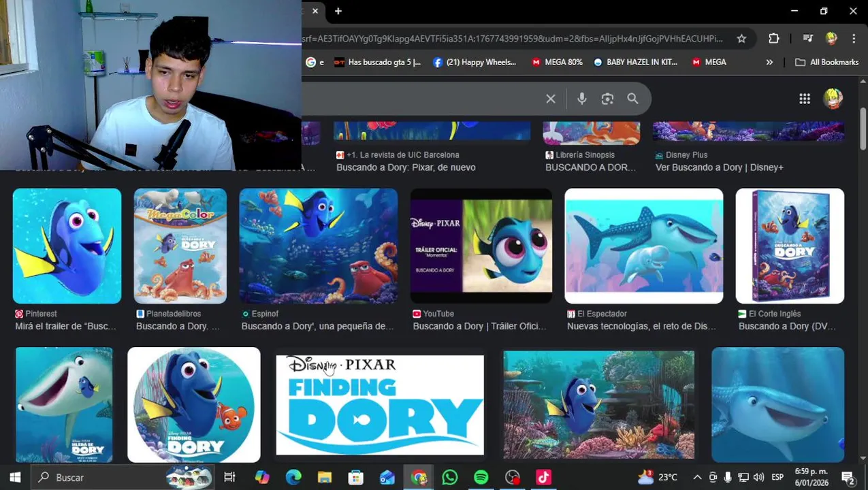Open the notification center icon

[848, 478]
